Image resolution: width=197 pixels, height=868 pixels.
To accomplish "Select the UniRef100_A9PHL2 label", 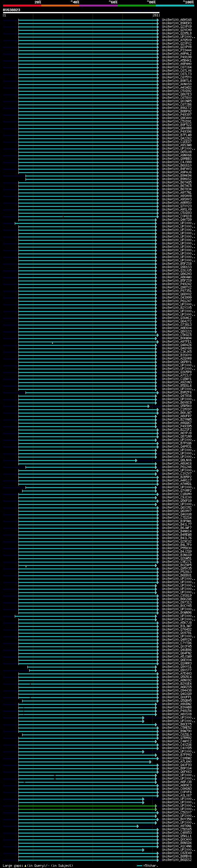I will (x=177, y=54).
